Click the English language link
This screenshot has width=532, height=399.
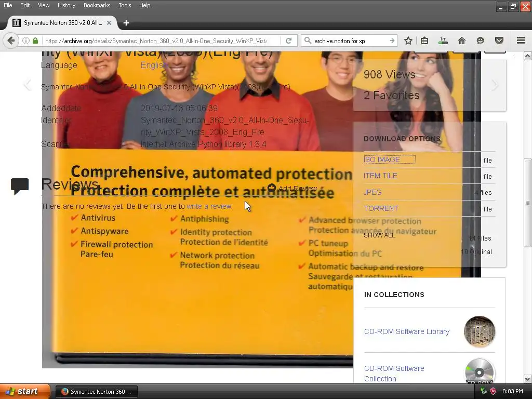pos(154,65)
